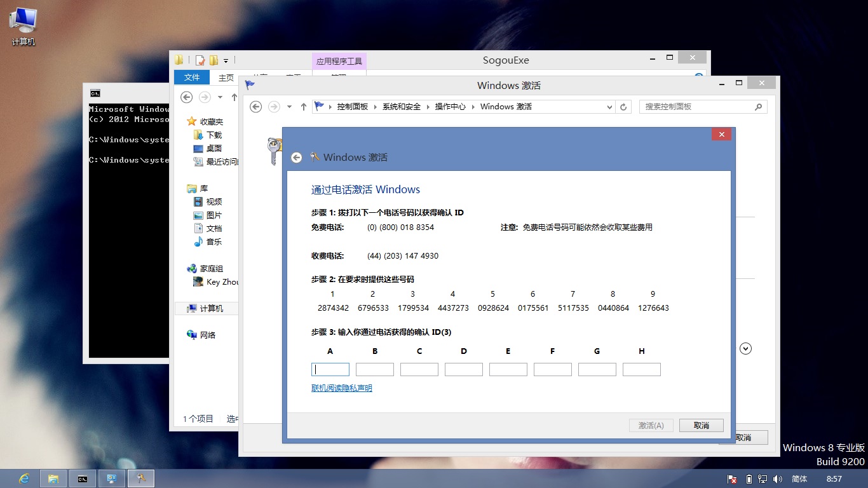
Task: Click 系统和安全 in the breadcrumb path
Action: (402, 107)
